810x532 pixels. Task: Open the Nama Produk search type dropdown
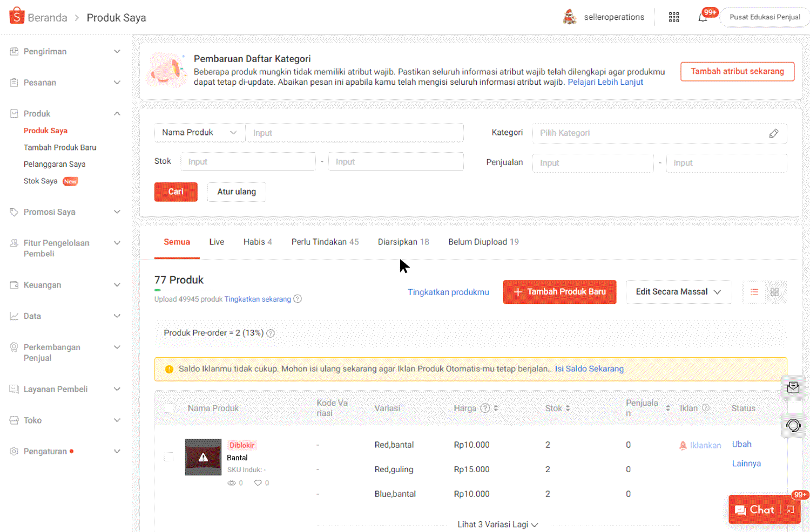(199, 133)
